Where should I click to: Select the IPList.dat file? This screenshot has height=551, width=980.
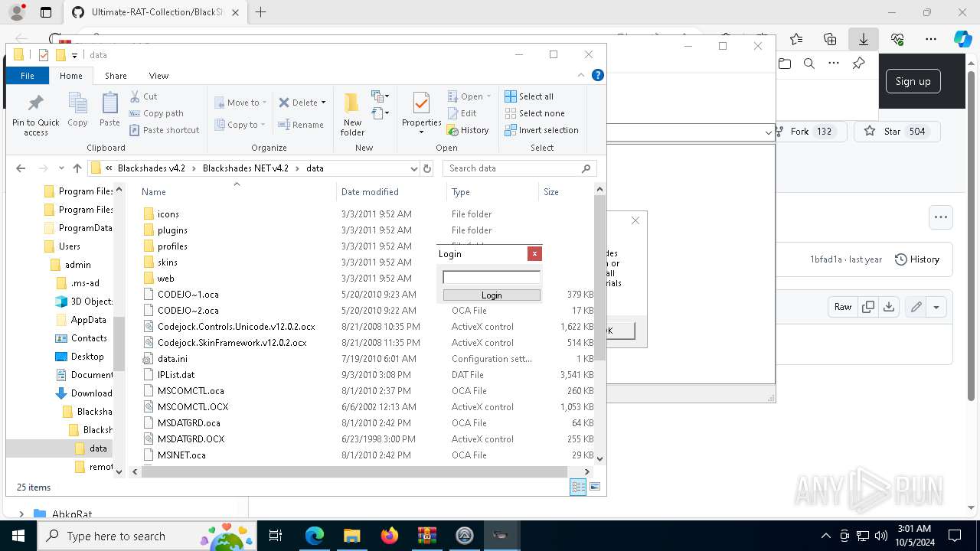(x=176, y=375)
